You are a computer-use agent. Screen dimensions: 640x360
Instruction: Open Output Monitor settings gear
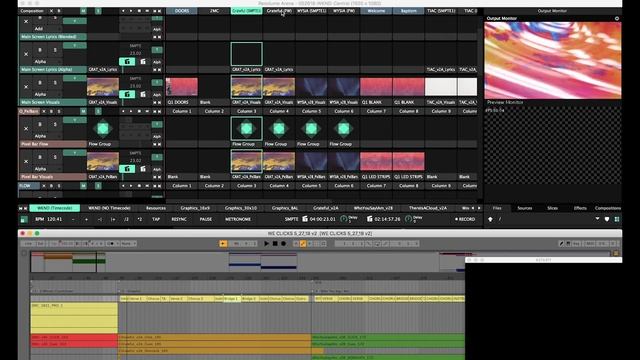click(x=617, y=18)
